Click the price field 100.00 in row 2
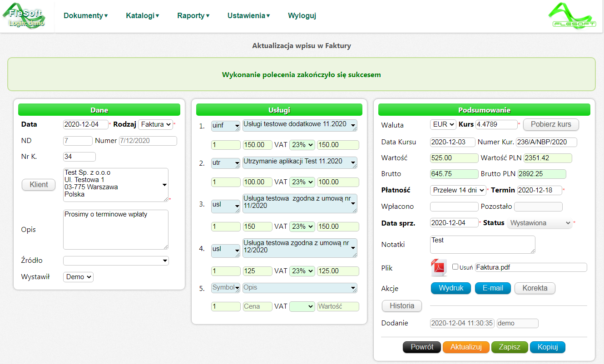Image resolution: width=604 pixels, height=364 pixels. coord(257,182)
